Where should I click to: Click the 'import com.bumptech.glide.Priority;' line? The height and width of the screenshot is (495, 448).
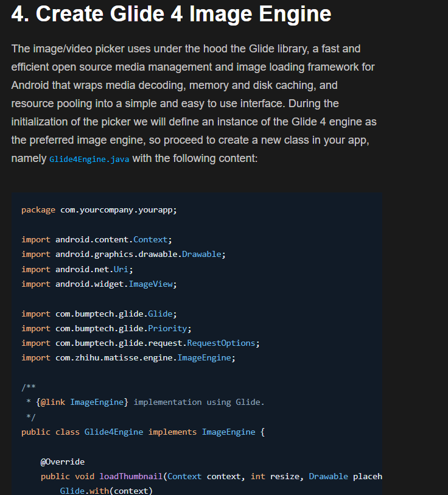tap(107, 329)
